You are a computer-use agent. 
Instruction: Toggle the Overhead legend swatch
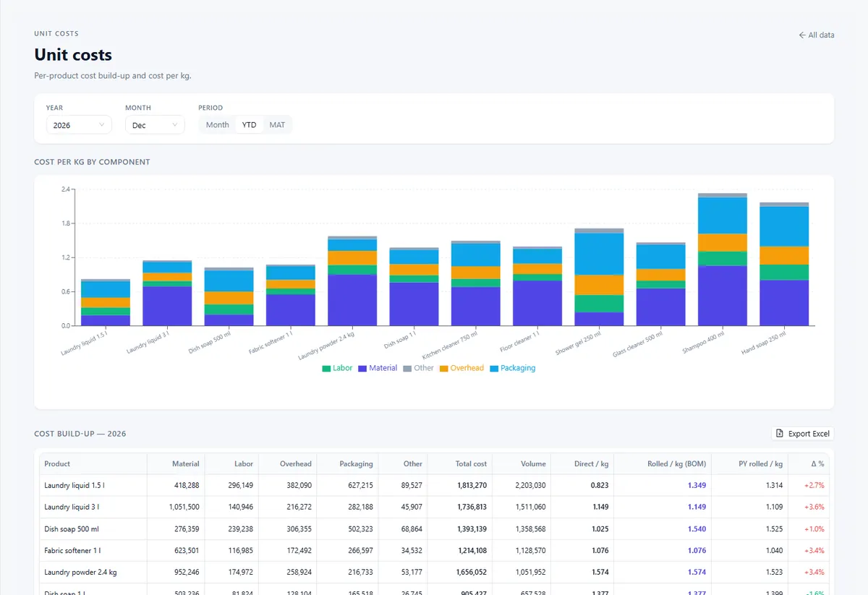point(443,369)
